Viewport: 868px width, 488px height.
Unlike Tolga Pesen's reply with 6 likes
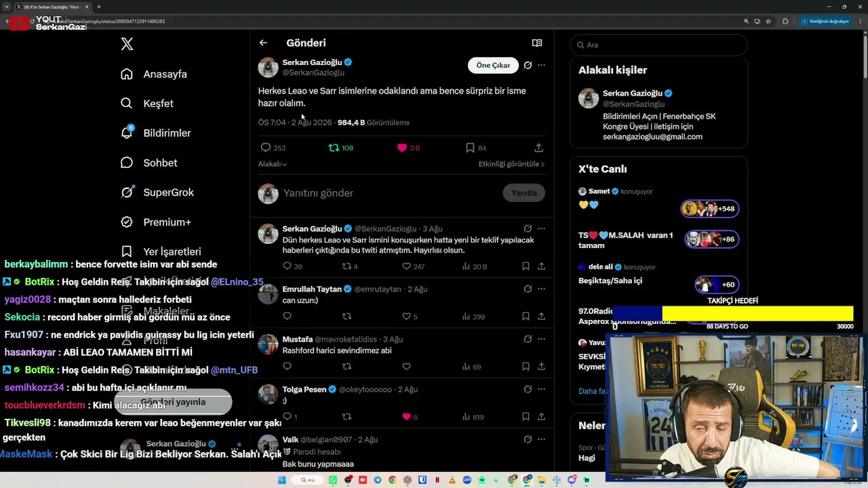410,417
